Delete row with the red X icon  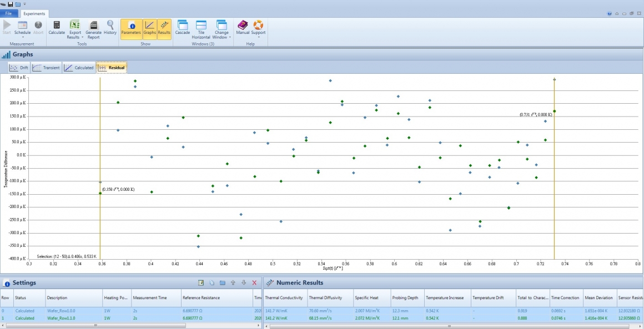[254, 282]
